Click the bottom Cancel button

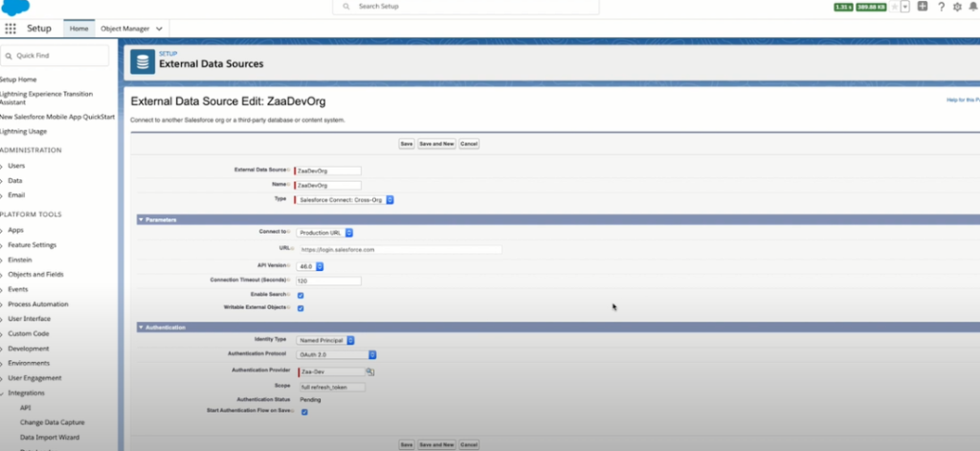coord(469,445)
